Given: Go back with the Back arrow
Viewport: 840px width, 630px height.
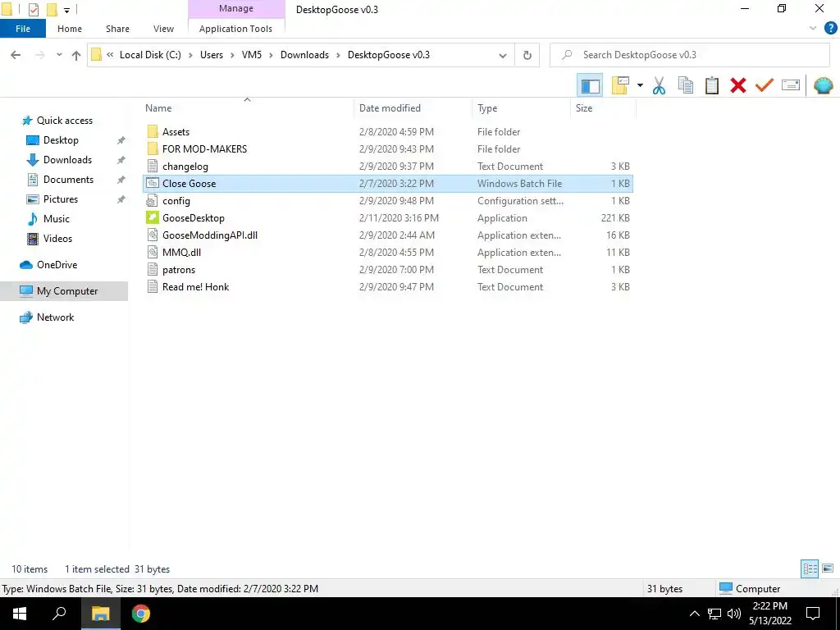Looking at the screenshot, I should coord(16,55).
